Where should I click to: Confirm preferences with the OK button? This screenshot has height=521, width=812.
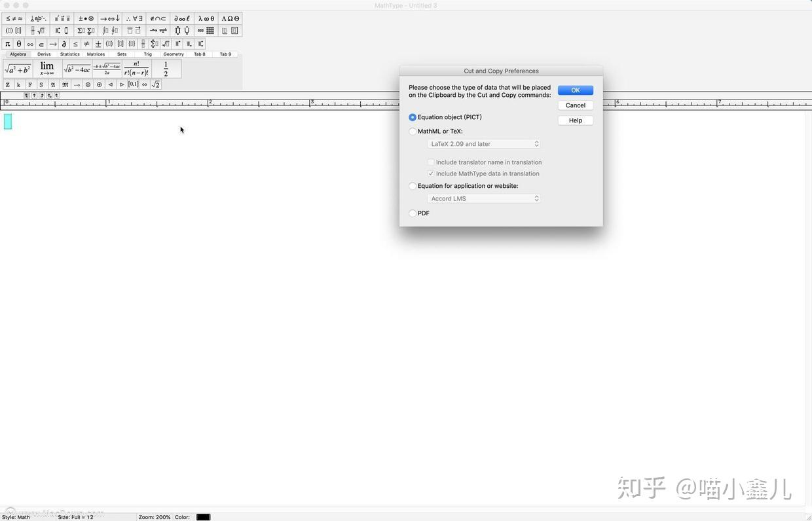tap(575, 90)
